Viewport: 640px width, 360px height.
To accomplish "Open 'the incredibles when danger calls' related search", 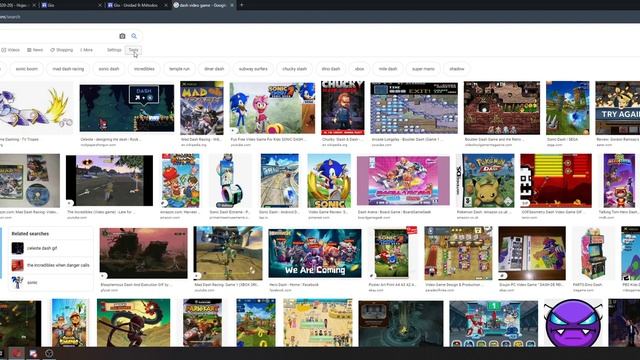I will point(51,265).
